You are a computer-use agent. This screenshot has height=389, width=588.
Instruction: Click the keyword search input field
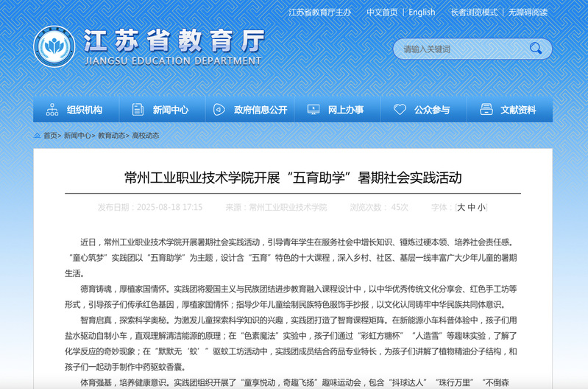[x=460, y=49]
